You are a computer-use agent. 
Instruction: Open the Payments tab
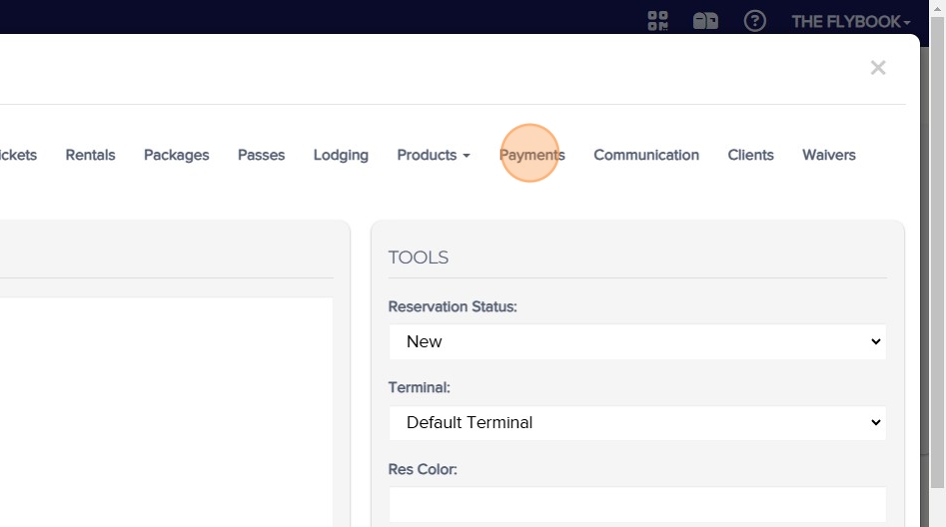coord(532,155)
